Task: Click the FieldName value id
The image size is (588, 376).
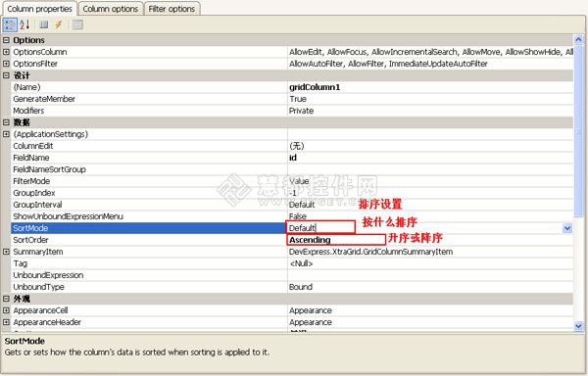Action: (293, 158)
